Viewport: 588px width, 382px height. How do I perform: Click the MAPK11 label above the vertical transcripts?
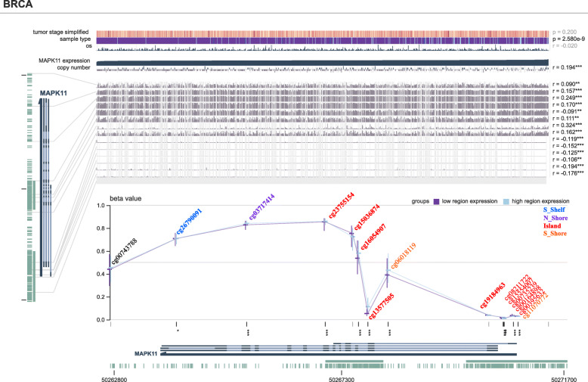[x=53, y=93]
